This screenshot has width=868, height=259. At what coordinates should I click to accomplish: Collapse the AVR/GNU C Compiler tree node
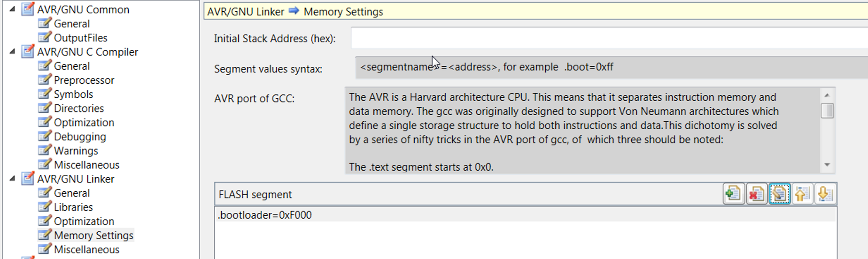coord(12,51)
